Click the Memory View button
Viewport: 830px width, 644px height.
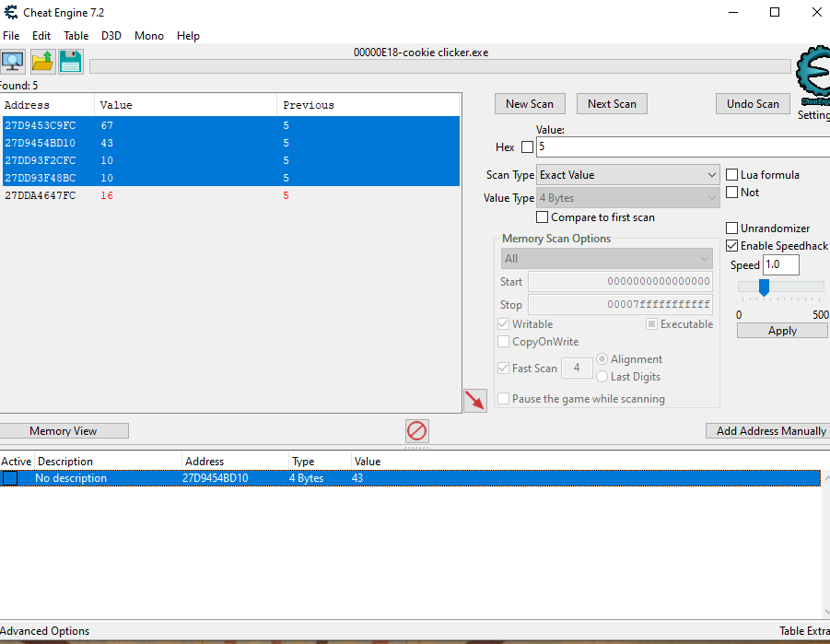(63, 431)
